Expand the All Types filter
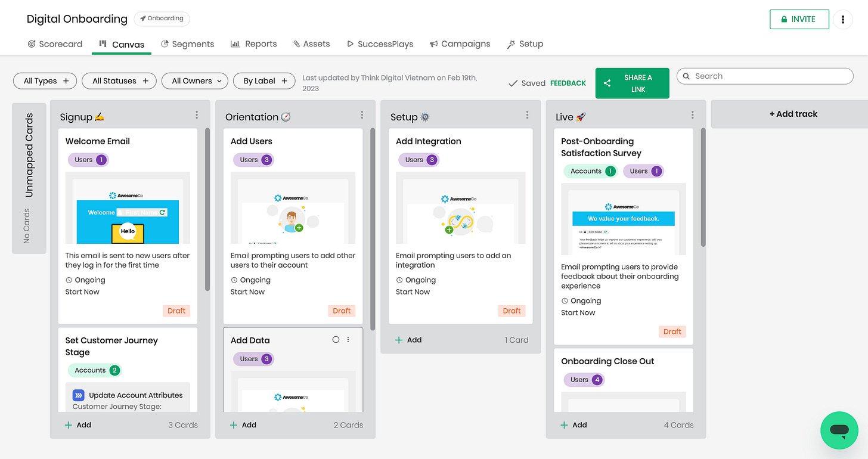The width and height of the screenshot is (868, 459). [45, 81]
